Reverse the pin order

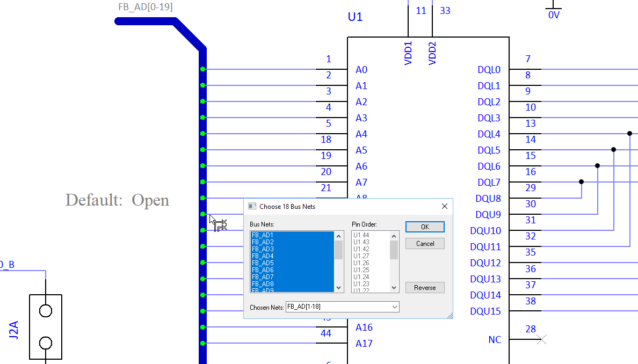(425, 288)
